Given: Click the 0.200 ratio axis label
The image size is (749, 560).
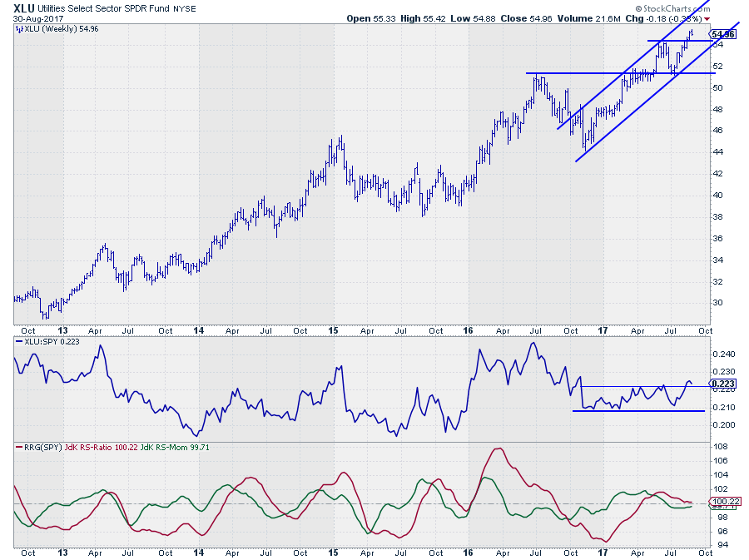Looking at the screenshot, I should click(x=724, y=425).
